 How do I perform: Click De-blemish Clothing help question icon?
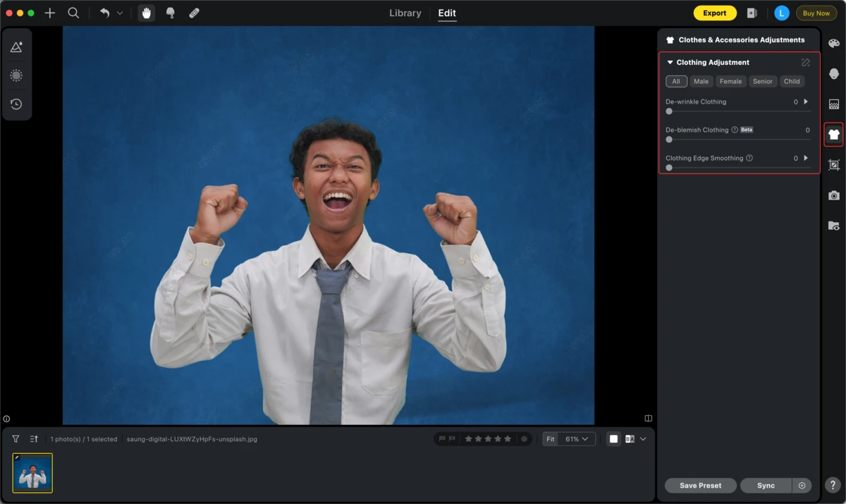pos(735,130)
